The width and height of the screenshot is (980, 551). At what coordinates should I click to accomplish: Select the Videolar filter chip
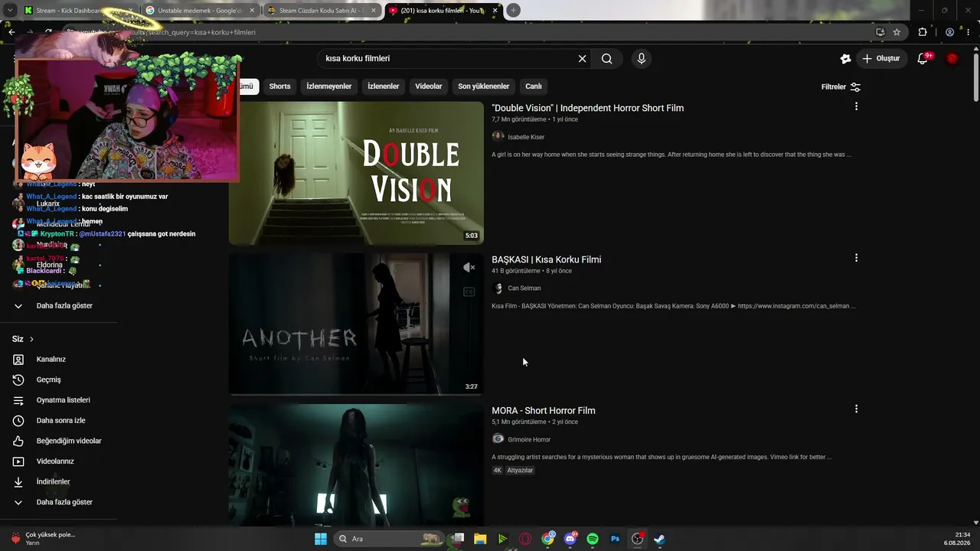(x=429, y=86)
